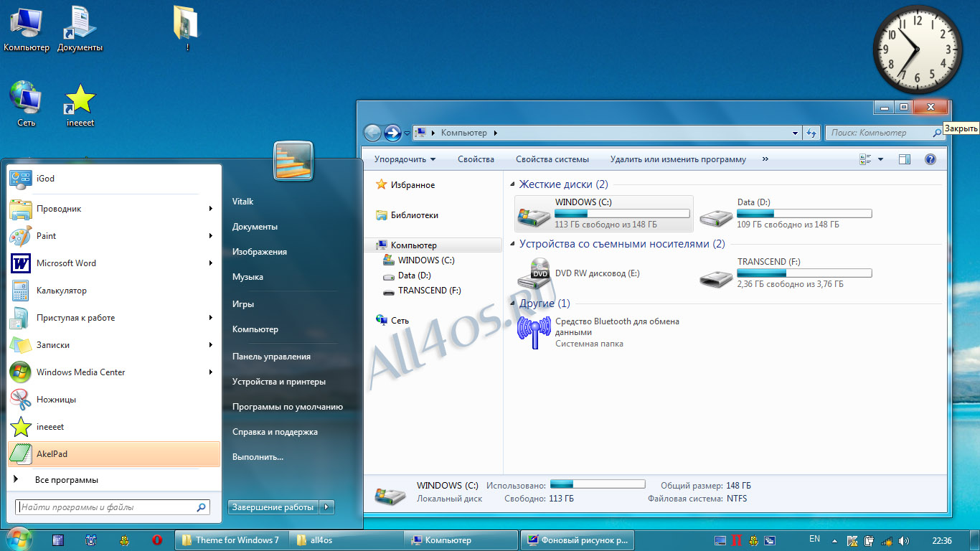
Task: Switch to all4os taskbar window
Action: tap(347, 540)
